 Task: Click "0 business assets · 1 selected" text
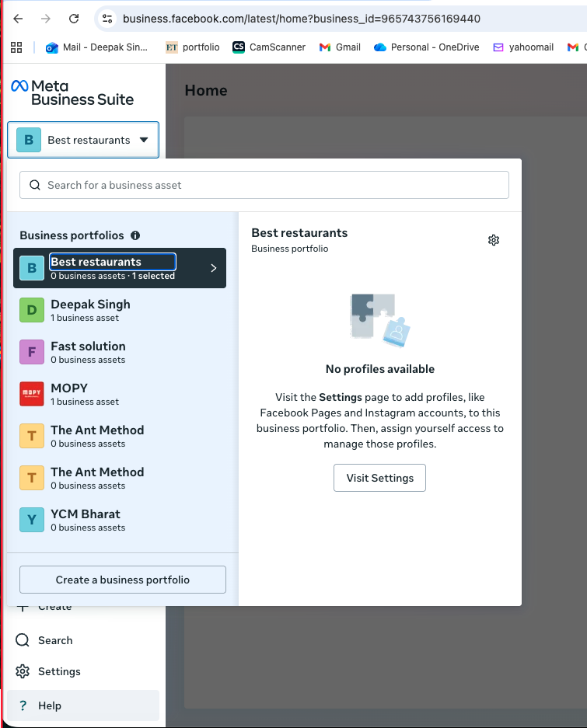click(x=113, y=276)
